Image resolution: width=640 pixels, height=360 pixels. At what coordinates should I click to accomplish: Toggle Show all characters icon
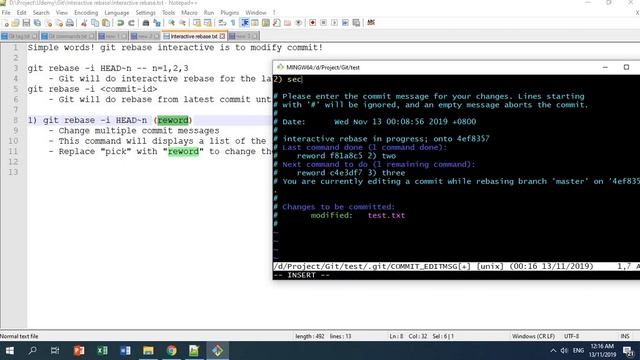pos(233,23)
